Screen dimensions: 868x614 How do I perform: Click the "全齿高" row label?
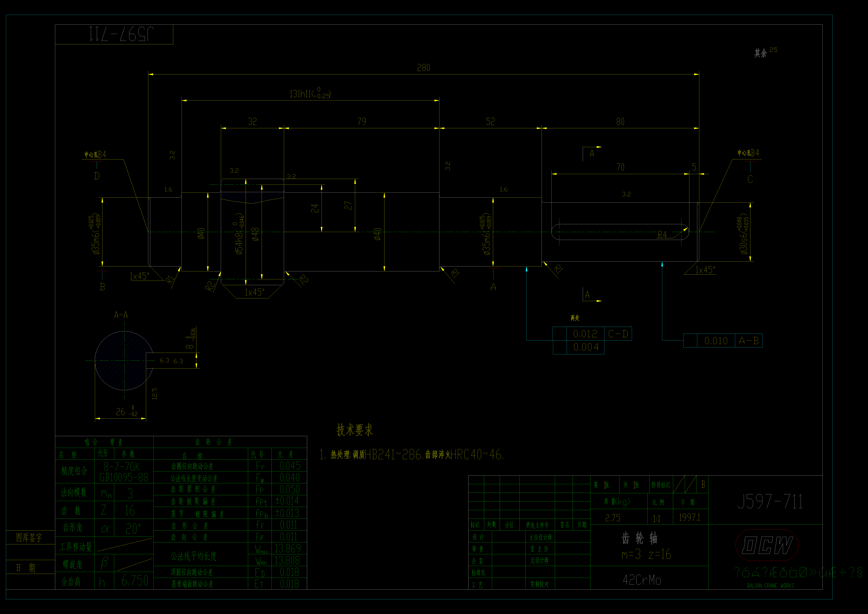71,581
